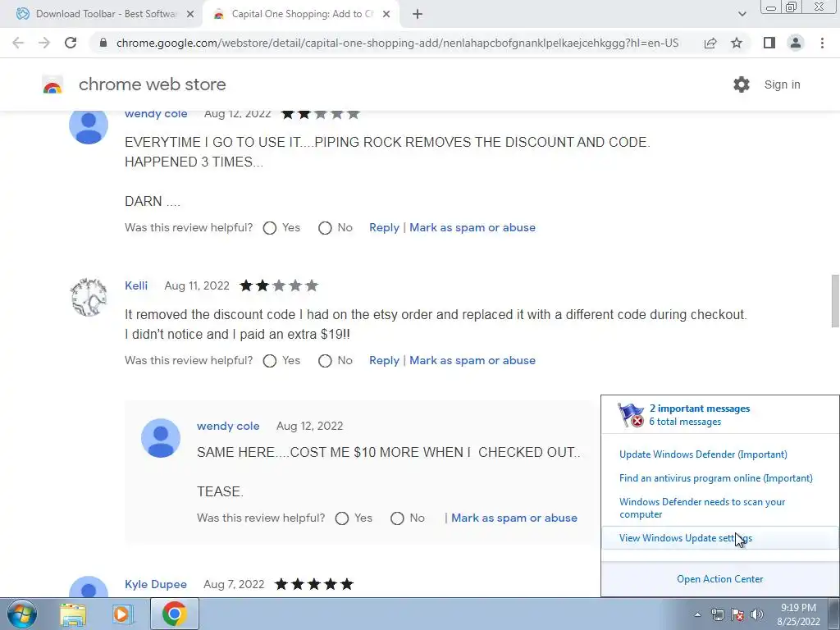Screen dimensions: 840x630
Task: Reply to wendy cole's PIPING ROCK review
Action: tap(384, 228)
